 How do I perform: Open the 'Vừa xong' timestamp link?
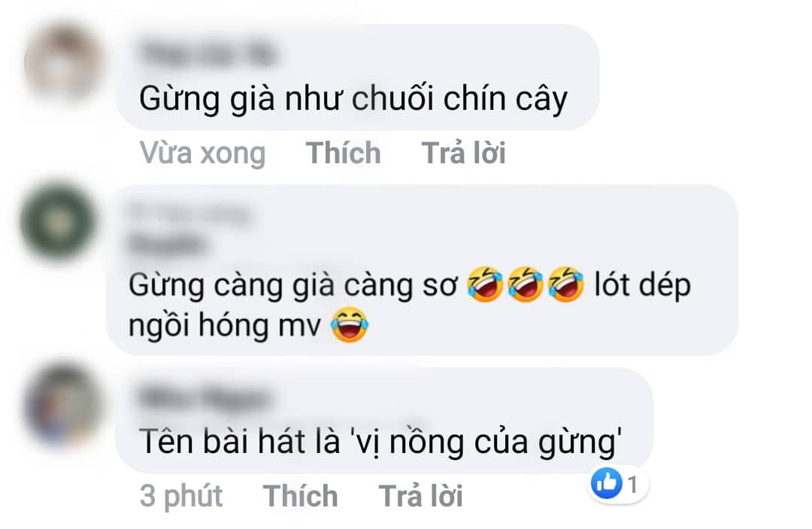pyautogui.click(x=202, y=153)
